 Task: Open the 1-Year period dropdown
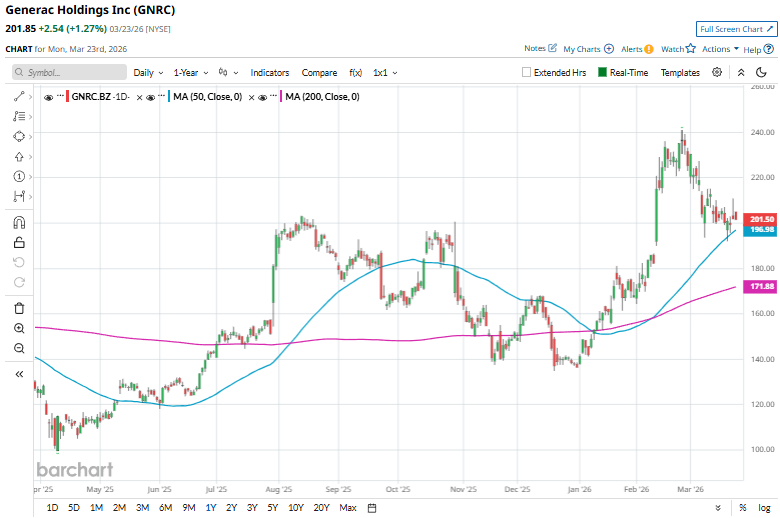click(191, 73)
